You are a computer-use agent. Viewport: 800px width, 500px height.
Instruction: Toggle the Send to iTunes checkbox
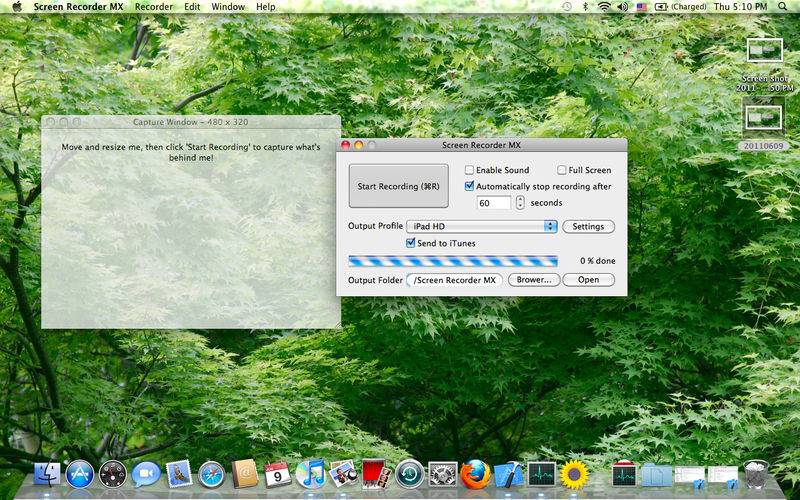tap(410, 243)
